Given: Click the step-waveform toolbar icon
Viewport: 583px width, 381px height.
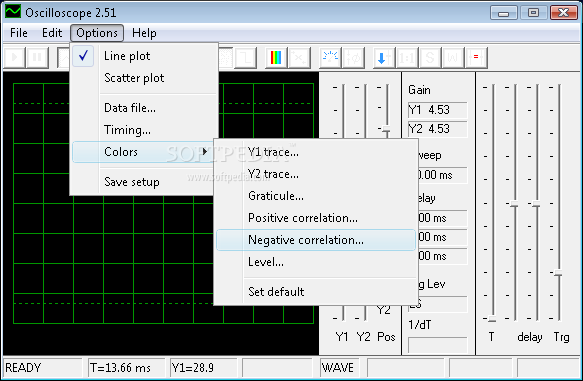Looking at the screenshot, I should coord(246,58).
